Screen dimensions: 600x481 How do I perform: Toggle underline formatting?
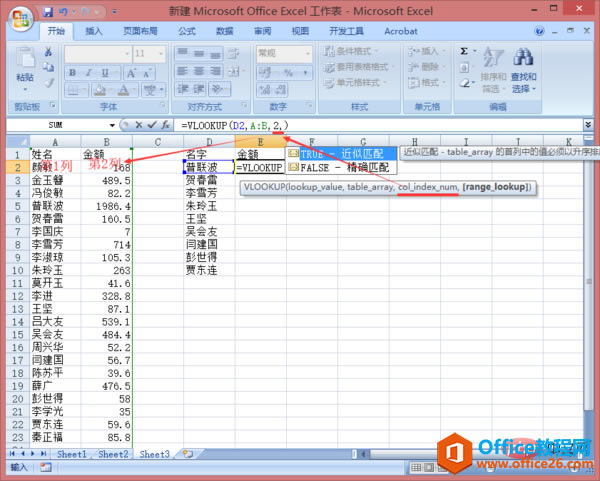click(x=105, y=72)
